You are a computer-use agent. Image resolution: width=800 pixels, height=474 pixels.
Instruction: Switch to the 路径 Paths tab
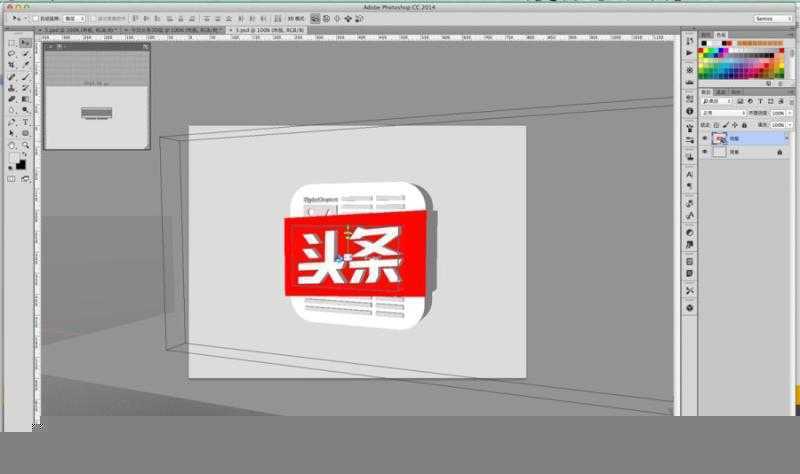(x=735, y=92)
